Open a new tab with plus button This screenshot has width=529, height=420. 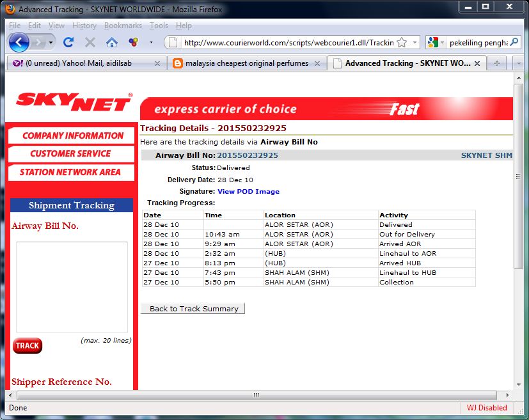click(496, 63)
